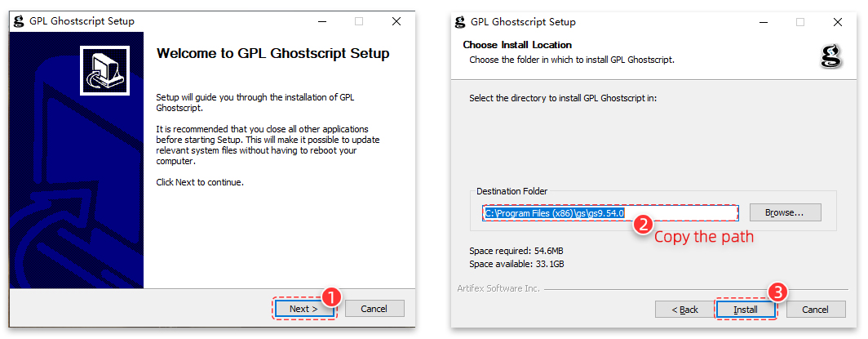
Task: Minimize the Welcome setup window
Action: (x=322, y=21)
